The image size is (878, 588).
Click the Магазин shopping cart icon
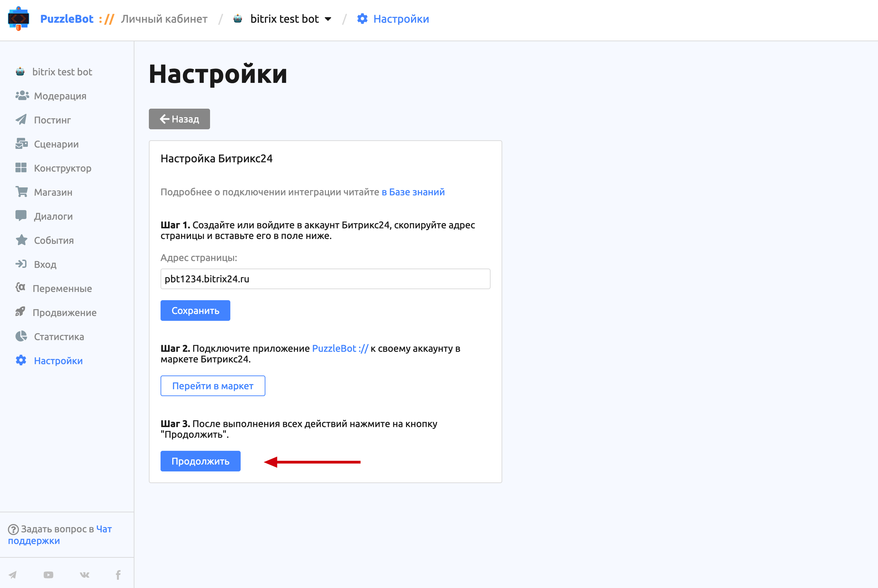point(22,192)
